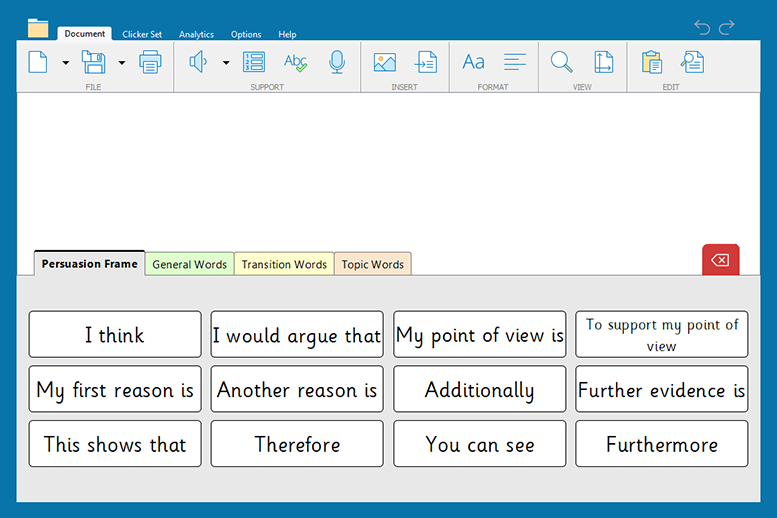This screenshot has height=518, width=777.
Task: Click the "Furthermore" word button
Action: tap(661, 444)
